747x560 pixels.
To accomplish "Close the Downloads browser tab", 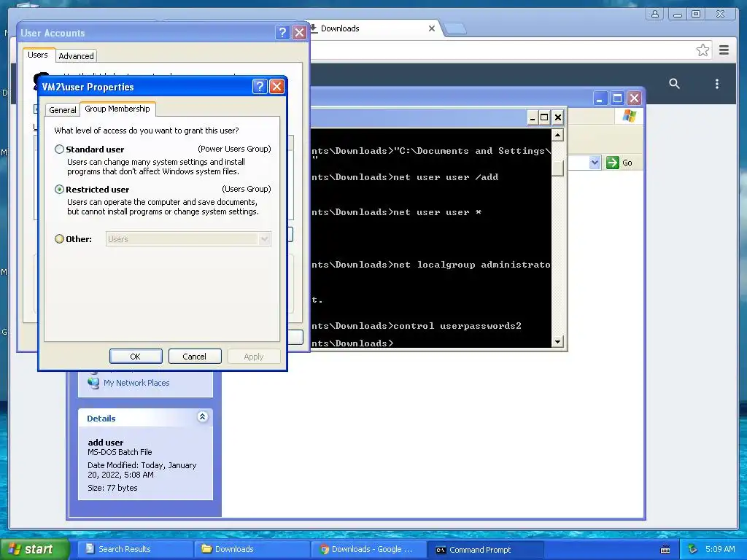I will (x=432, y=28).
